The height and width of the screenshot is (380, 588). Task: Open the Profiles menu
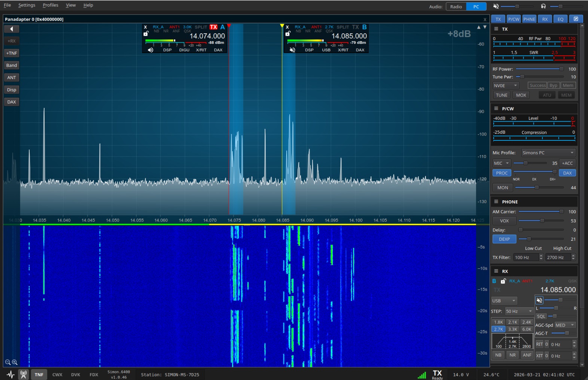pyautogui.click(x=51, y=5)
